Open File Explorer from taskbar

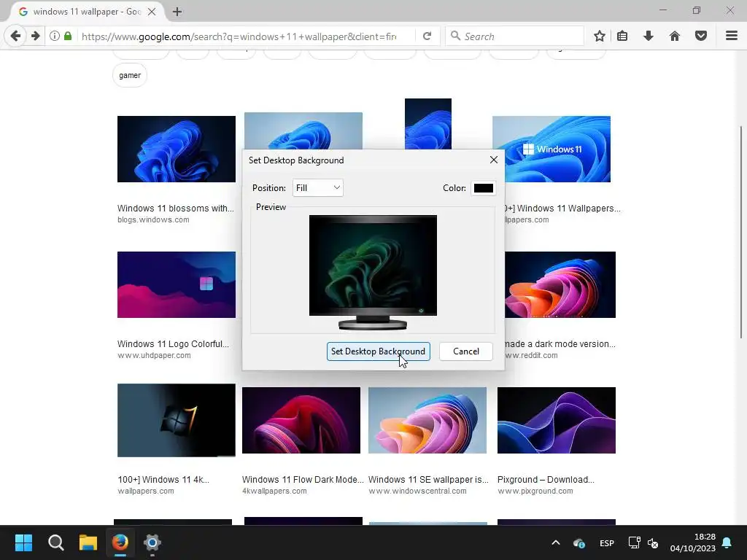click(x=88, y=542)
